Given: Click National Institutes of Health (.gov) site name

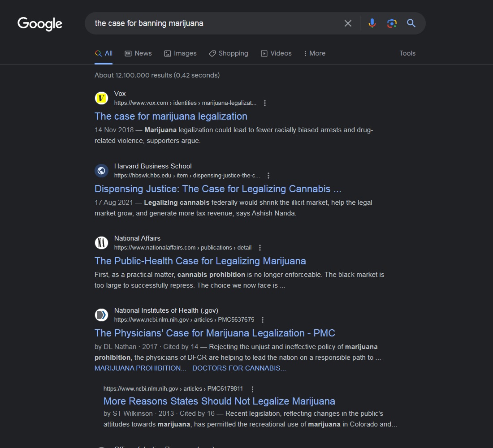Looking at the screenshot, I should tap(166, 310).
